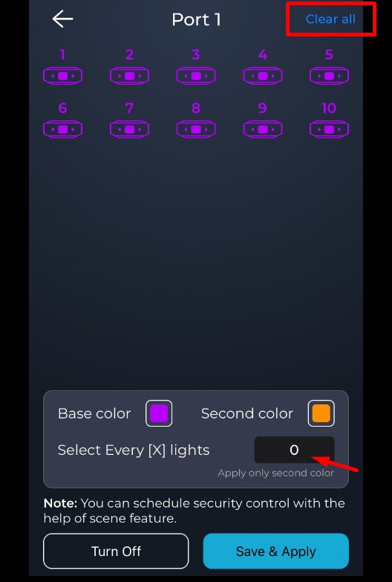
Task: Click the Clear all link
Action: click(x=330, y=19)
